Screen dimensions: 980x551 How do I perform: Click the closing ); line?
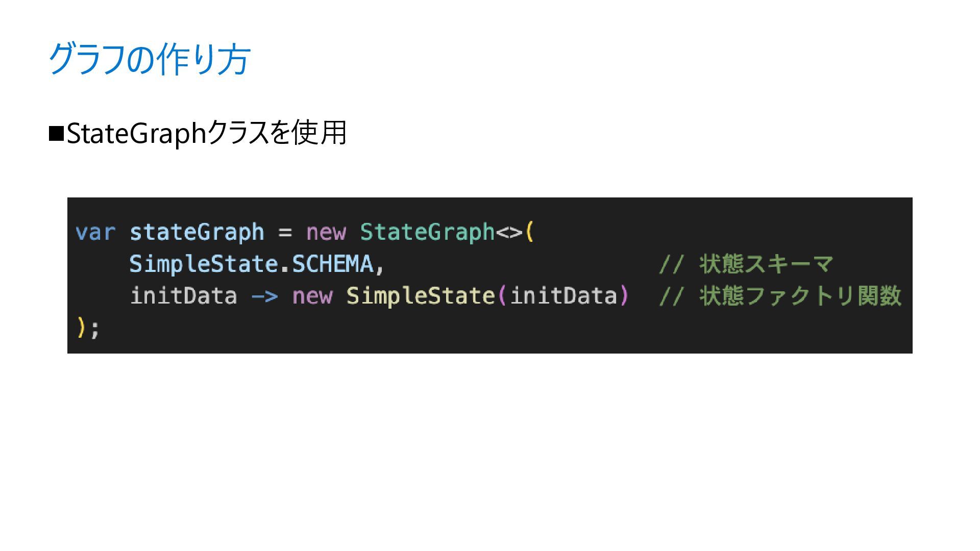pyautogui.click(x=88, y=328)
